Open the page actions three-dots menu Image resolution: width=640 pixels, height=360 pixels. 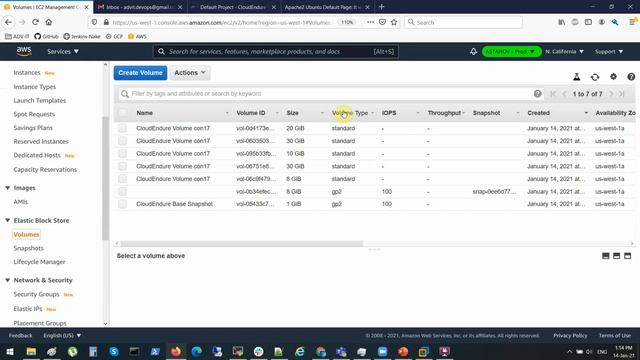(370, 22)
